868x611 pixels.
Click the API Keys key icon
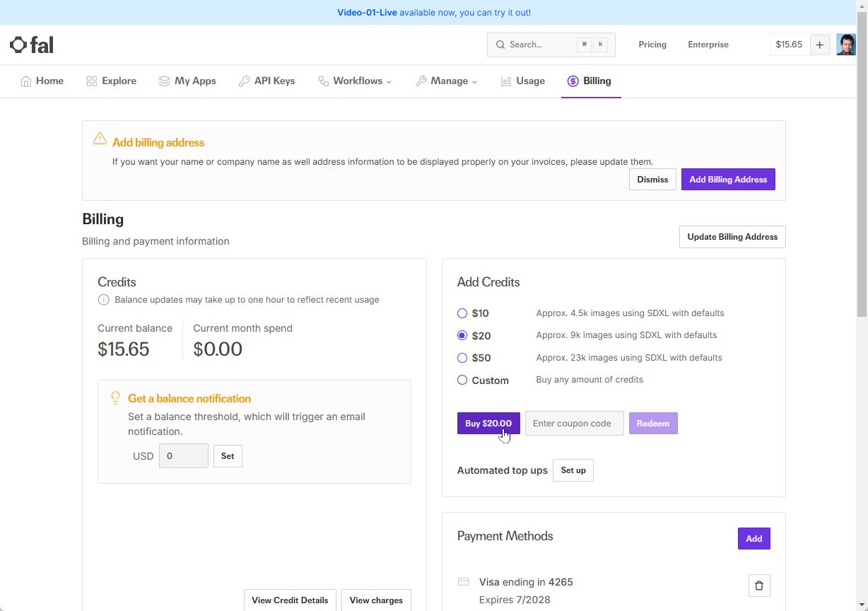pos(244,81)
